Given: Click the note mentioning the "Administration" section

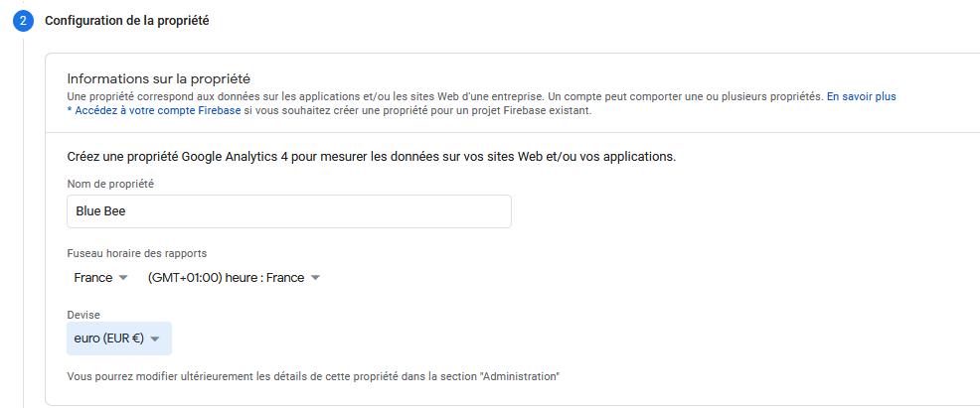Looking at the screenshot, I should pos(313,377).
